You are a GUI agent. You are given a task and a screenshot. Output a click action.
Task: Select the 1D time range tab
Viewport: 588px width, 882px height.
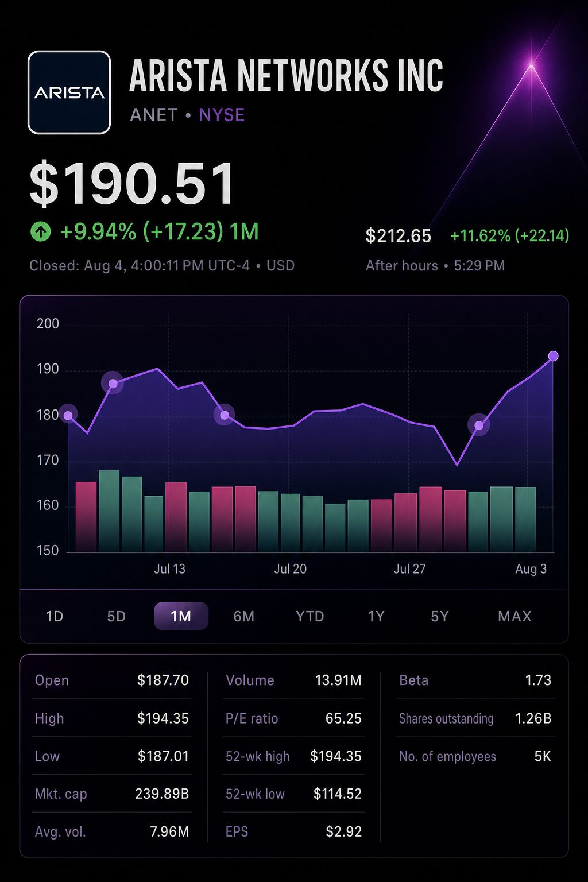(55, 616)
